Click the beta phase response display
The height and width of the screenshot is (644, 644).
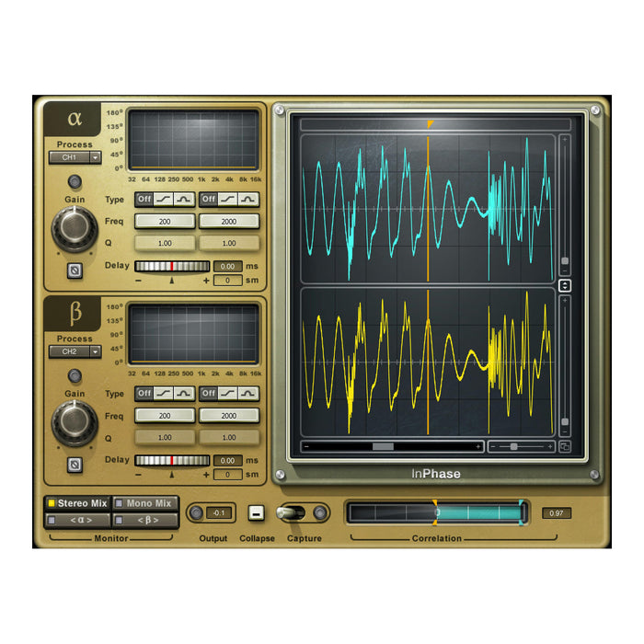(193, 334)
